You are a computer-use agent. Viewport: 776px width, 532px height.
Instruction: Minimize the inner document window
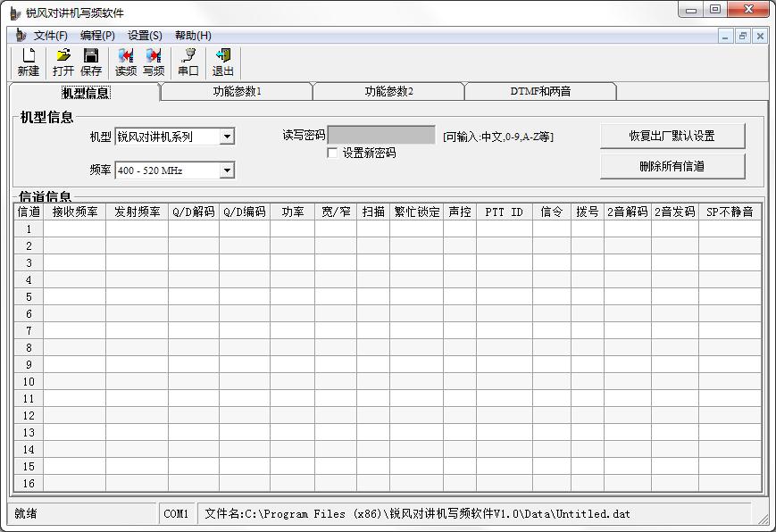725,36
